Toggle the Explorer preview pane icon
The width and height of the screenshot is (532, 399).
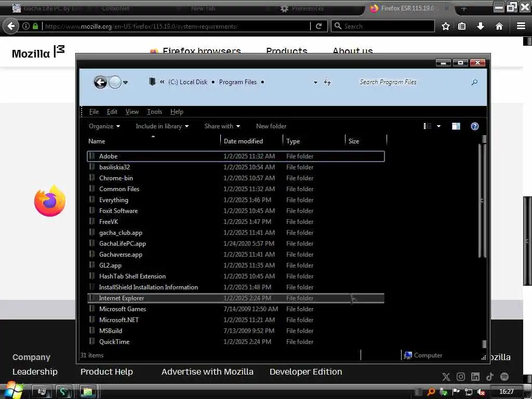tap(456, 126)
